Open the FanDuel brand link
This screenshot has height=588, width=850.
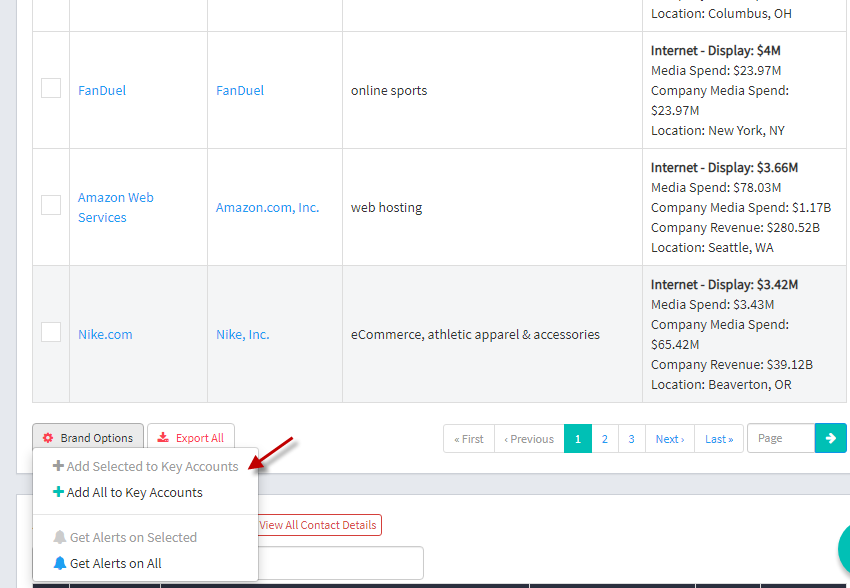coord(102,91)
